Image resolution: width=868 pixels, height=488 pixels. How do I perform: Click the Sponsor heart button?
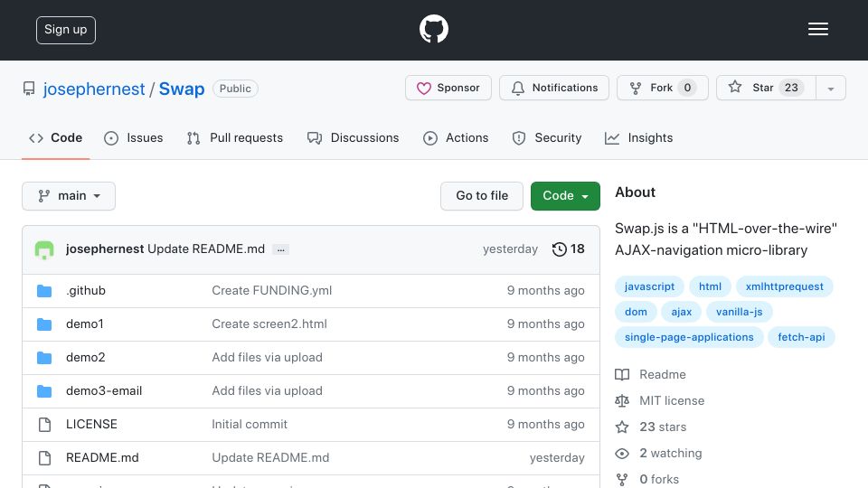point(448,88)
